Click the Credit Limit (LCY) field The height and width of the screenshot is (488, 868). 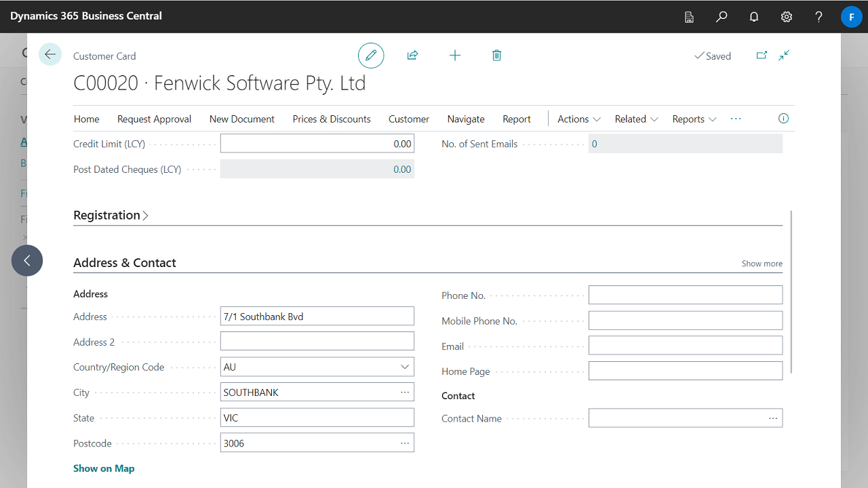click(x=317, y=144)
